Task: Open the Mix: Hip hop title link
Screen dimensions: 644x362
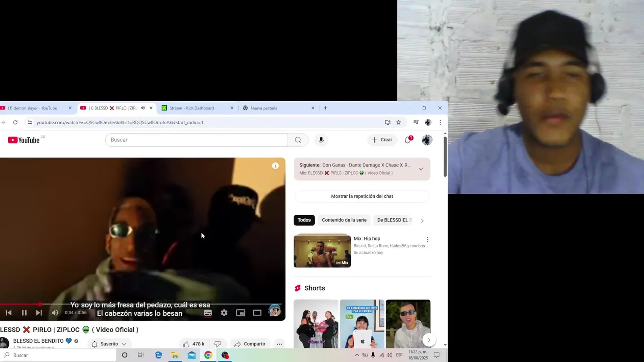Action: point(367,239)
